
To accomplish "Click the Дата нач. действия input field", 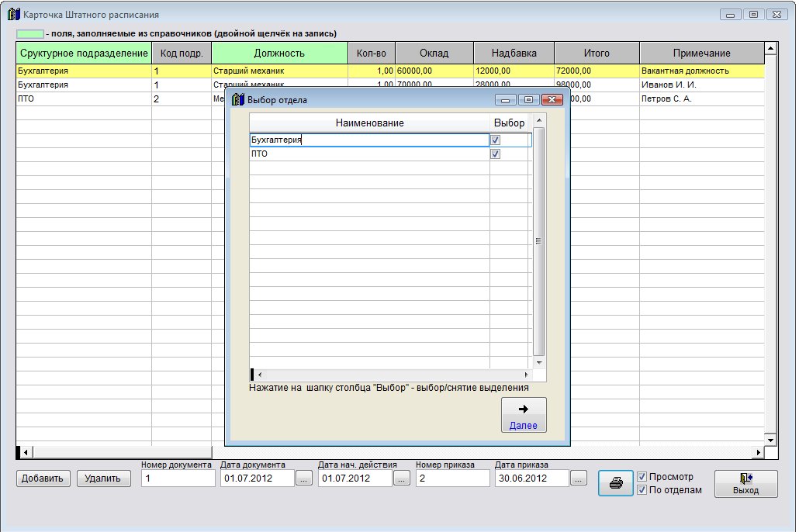I will (x=355, y=478).
